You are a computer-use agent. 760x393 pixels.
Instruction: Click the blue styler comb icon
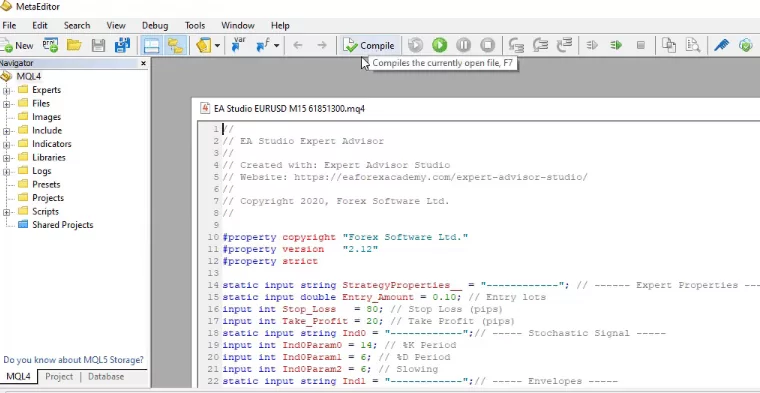coord(722,46)
